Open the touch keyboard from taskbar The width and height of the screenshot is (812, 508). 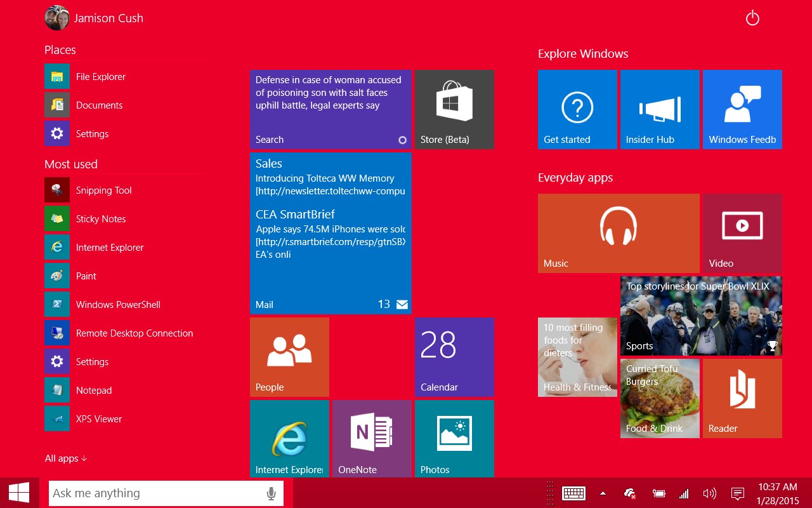573,493
